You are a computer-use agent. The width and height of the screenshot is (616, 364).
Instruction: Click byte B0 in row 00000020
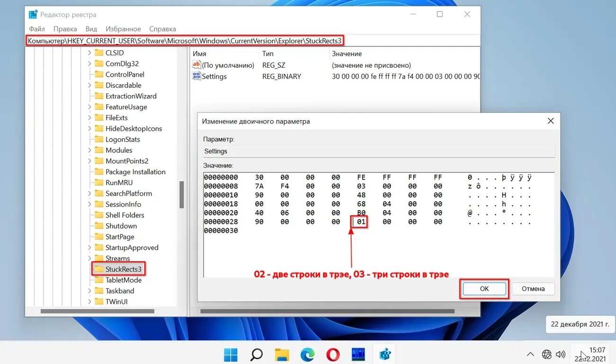(361, 213)
